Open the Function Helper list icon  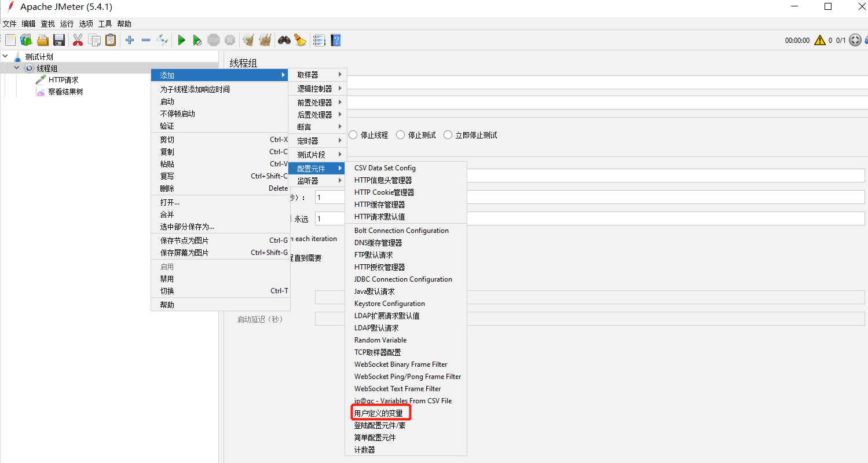[319, 40]
